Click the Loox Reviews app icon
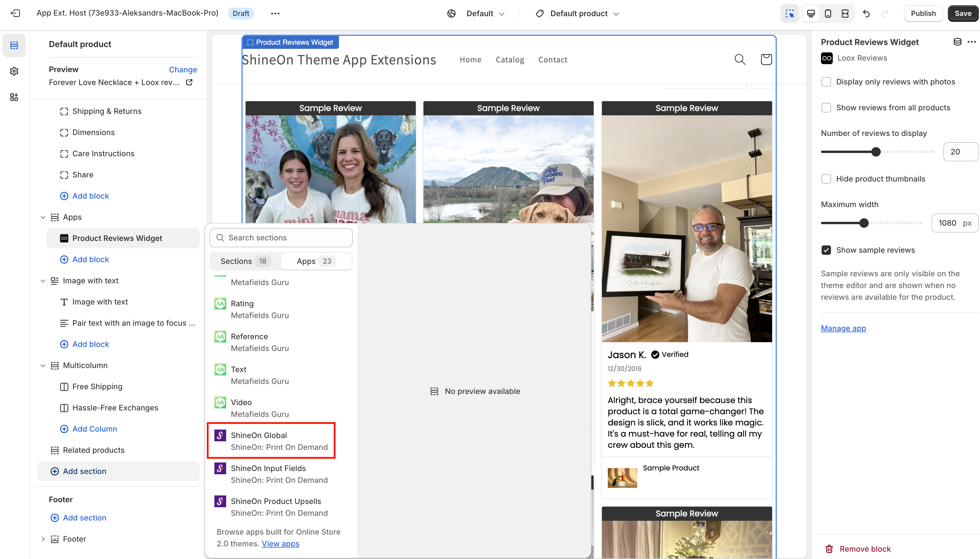980x559 pixels. tap(827, 58)
